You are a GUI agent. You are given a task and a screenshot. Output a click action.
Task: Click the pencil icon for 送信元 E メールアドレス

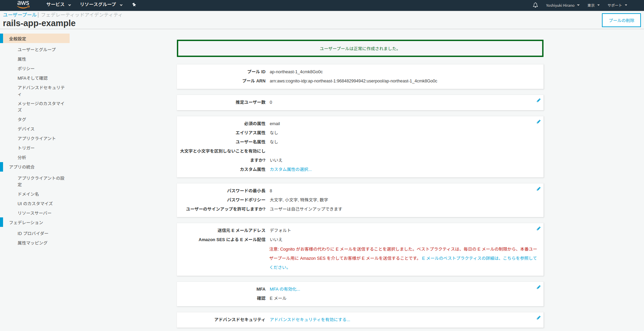[538, 229]
